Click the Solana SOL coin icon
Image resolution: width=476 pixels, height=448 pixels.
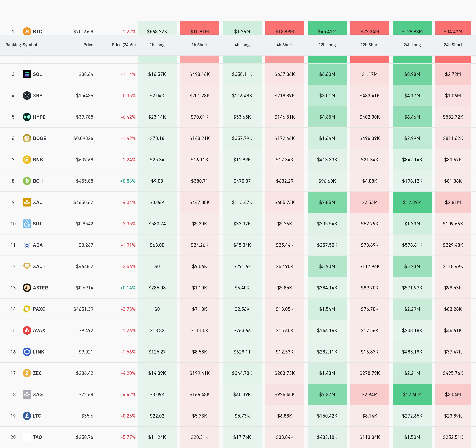[27, 74]
